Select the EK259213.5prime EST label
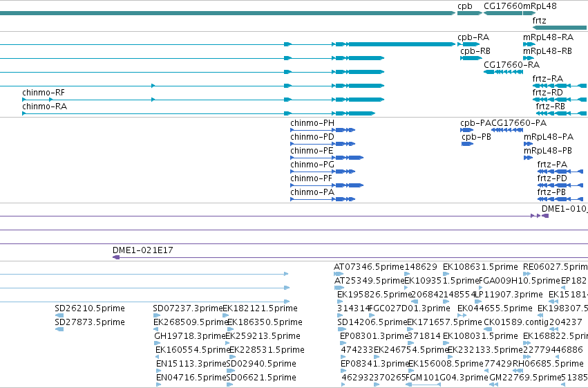588x388 pixels. pos(263,336)
